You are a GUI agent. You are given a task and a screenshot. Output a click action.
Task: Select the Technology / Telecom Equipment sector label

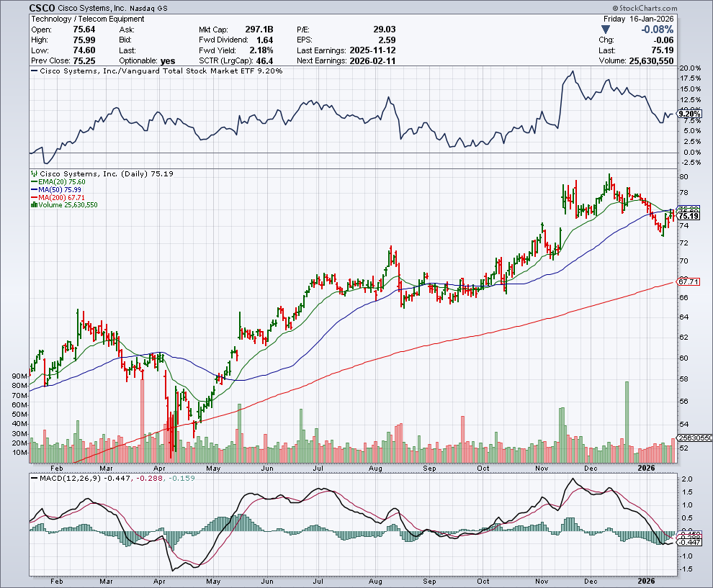coord(88,19)
